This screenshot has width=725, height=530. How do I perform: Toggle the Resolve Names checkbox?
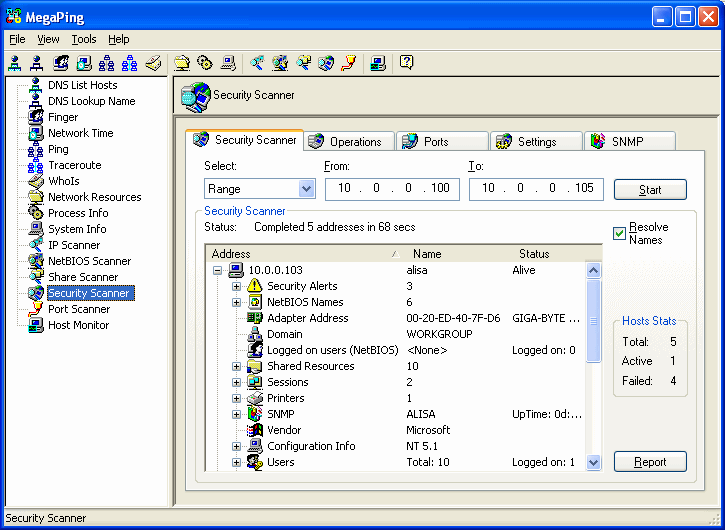point(620,233)
